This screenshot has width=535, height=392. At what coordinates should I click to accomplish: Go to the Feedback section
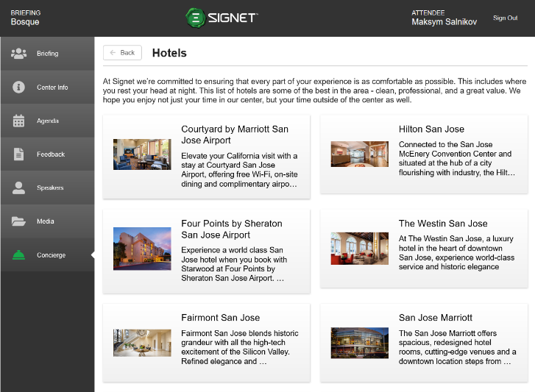[47, 154]
